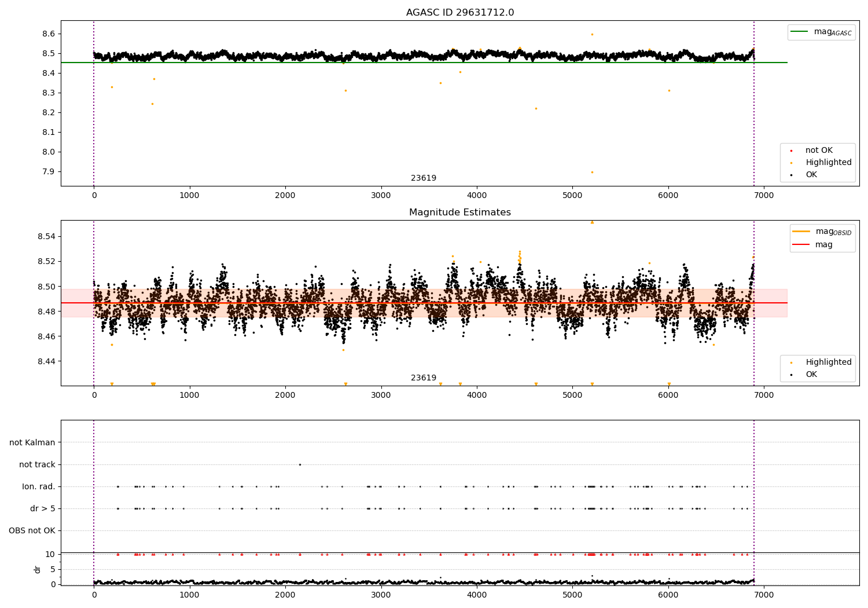Select the mag OBSID legend label

pos(833,232)
